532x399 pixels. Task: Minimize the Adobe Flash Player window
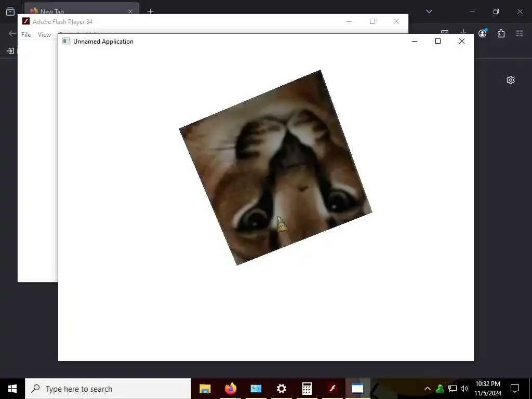(349, 21)
